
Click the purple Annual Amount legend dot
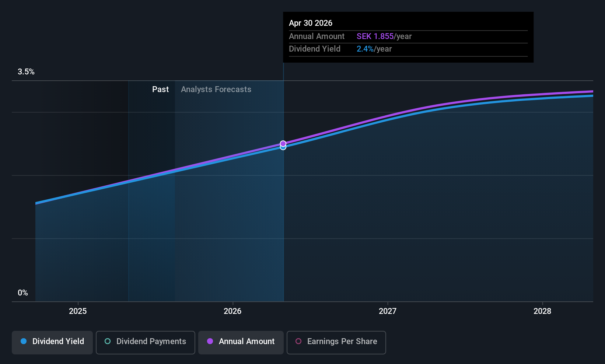pos(210,341)
